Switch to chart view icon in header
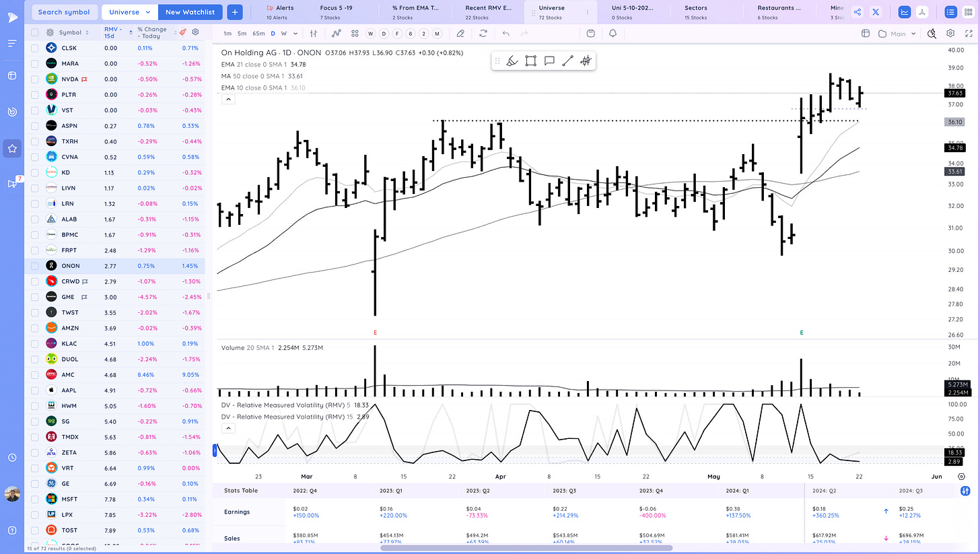Image resolution: width=980 pixels, height=554 pixels. [x=905, y=12]
